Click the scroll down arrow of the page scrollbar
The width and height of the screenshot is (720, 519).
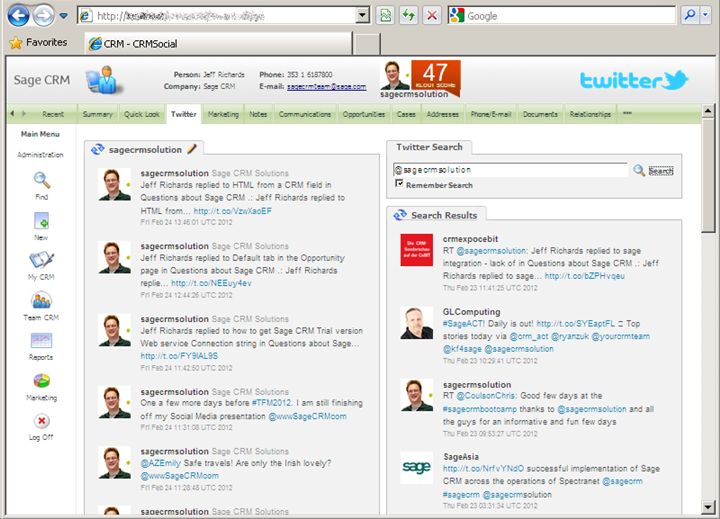708,507
